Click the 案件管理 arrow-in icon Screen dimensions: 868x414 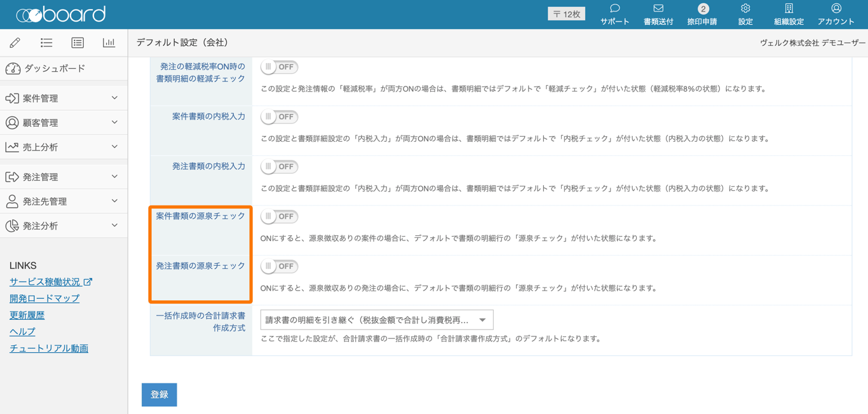(12, 99)
